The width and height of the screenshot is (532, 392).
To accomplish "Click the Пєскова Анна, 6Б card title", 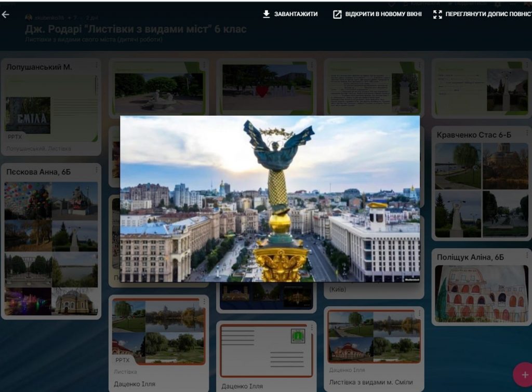I will click(38, 172).
